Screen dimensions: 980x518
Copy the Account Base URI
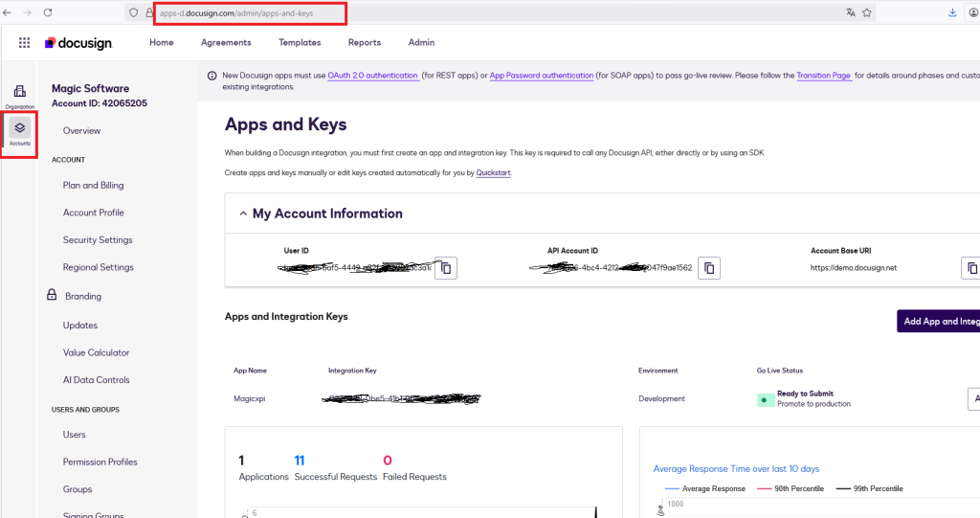point(970,268)
